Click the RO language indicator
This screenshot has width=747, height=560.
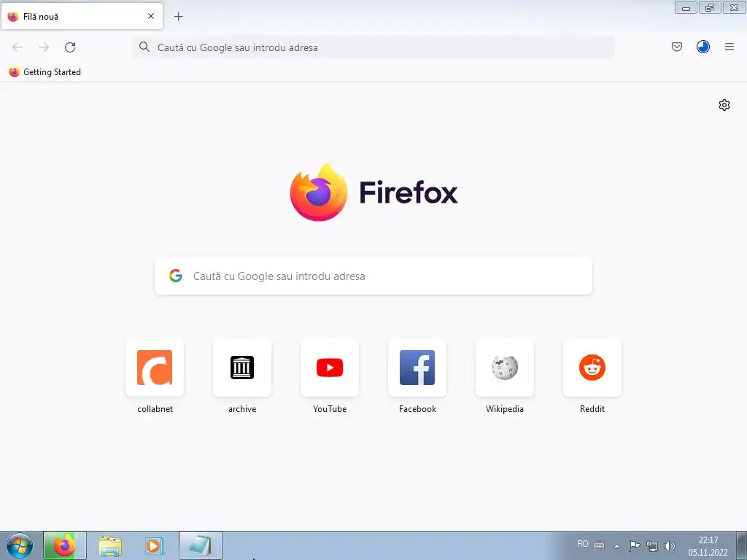tap(583, 544)
